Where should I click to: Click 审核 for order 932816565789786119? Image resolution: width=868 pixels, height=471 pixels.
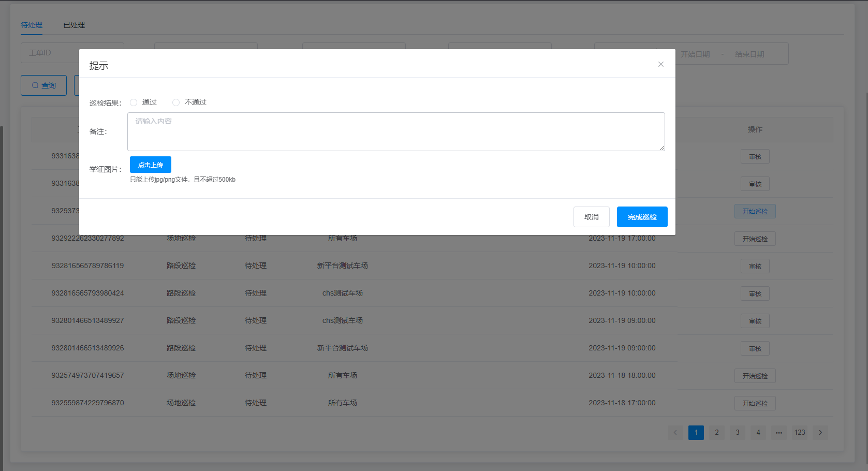(x=755, y=266)
